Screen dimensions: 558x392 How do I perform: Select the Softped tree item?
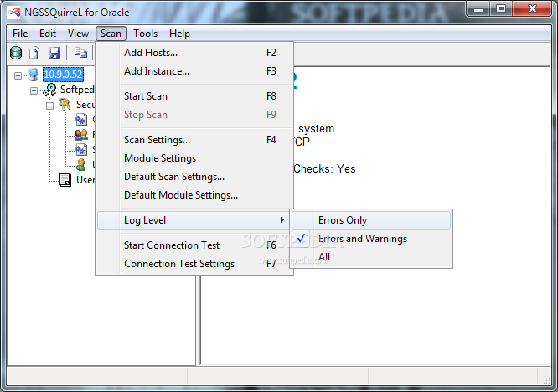[x=77, y=90]
